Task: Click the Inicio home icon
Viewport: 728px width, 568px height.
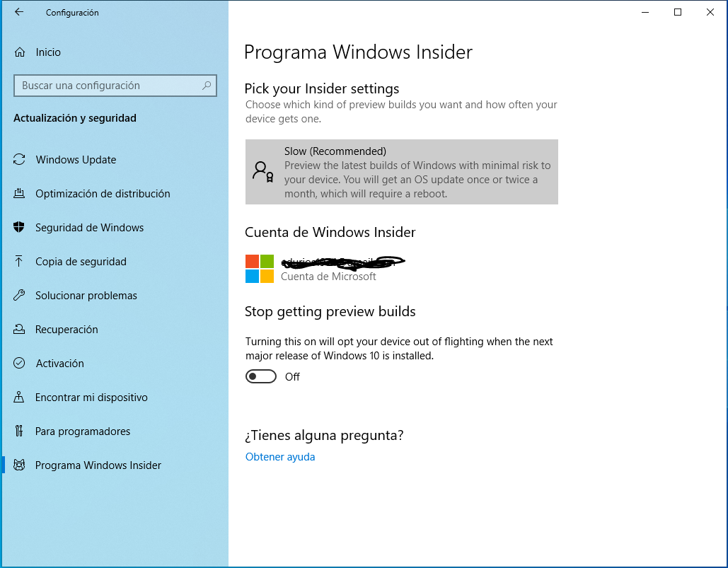Action: (20, 52)
